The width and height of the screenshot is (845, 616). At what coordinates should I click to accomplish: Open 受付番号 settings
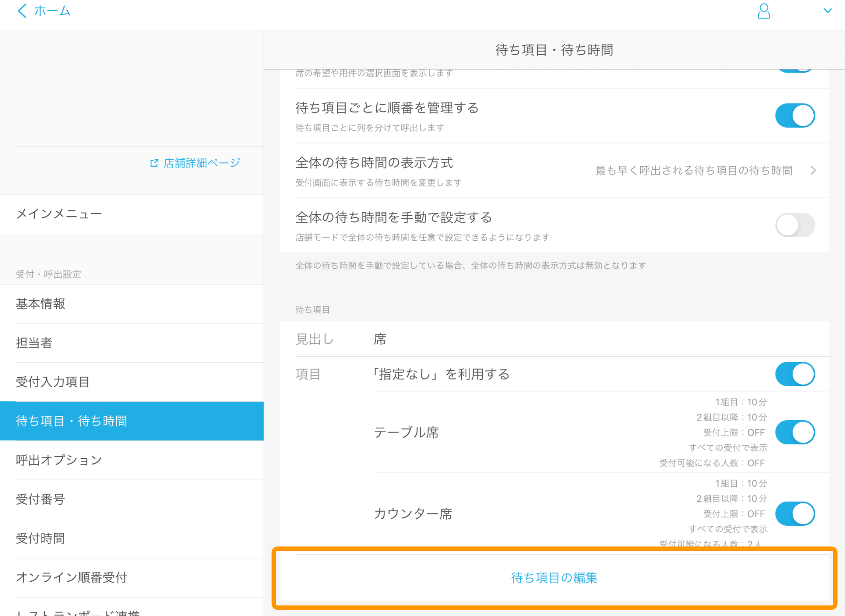tap(132, 499)
